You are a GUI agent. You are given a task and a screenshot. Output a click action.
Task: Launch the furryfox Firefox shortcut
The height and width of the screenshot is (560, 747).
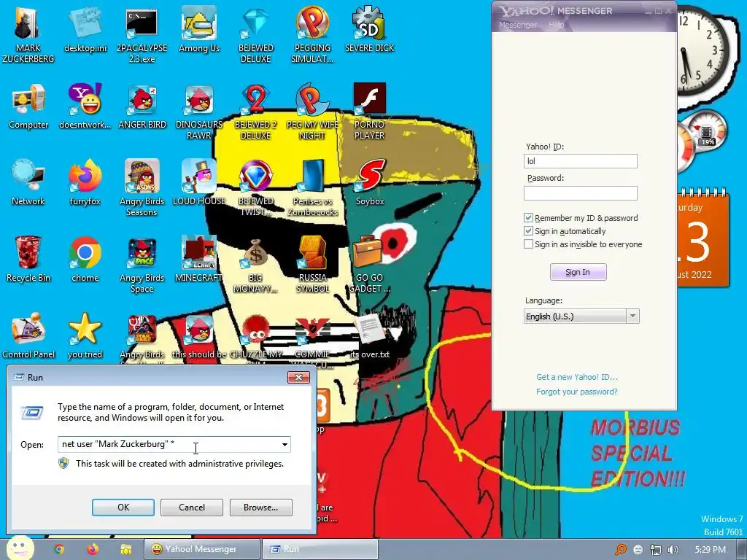85,183
